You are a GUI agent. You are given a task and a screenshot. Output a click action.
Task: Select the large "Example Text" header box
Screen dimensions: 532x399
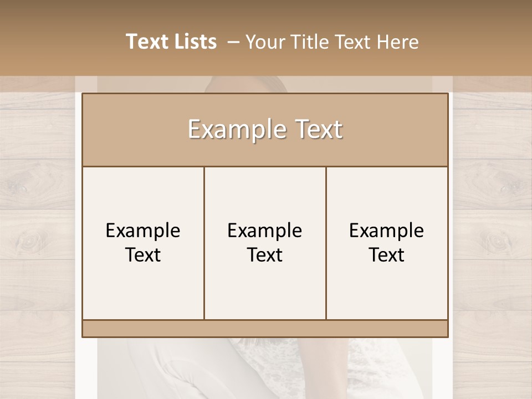265,130
